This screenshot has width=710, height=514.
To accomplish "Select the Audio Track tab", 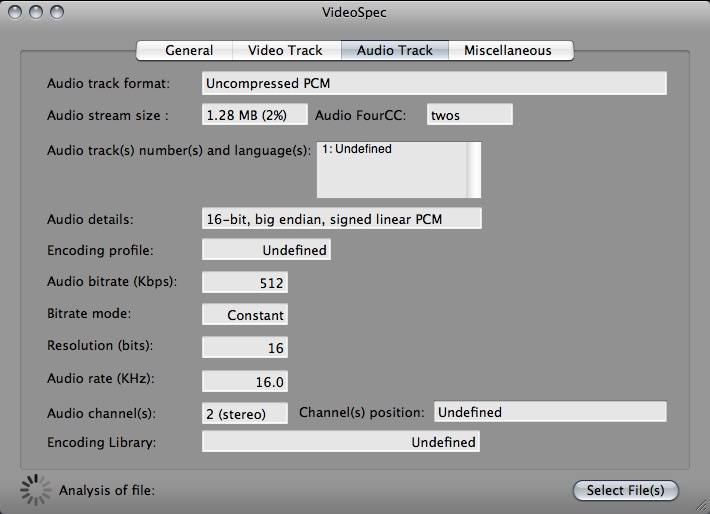I will tap(395, 50).
